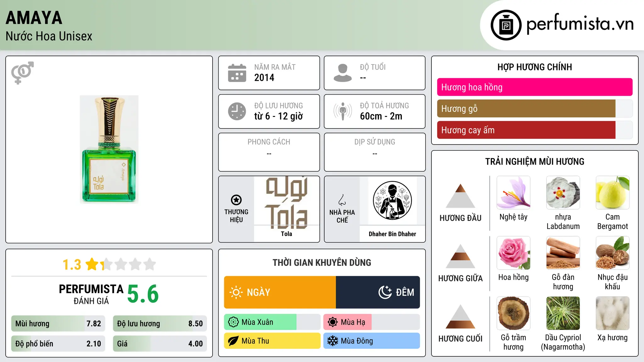Click the Độ phổ biến 2.10 score bar
Image resolution: width=644 pixels, height=362 pixels.
(x=58, y=343)
